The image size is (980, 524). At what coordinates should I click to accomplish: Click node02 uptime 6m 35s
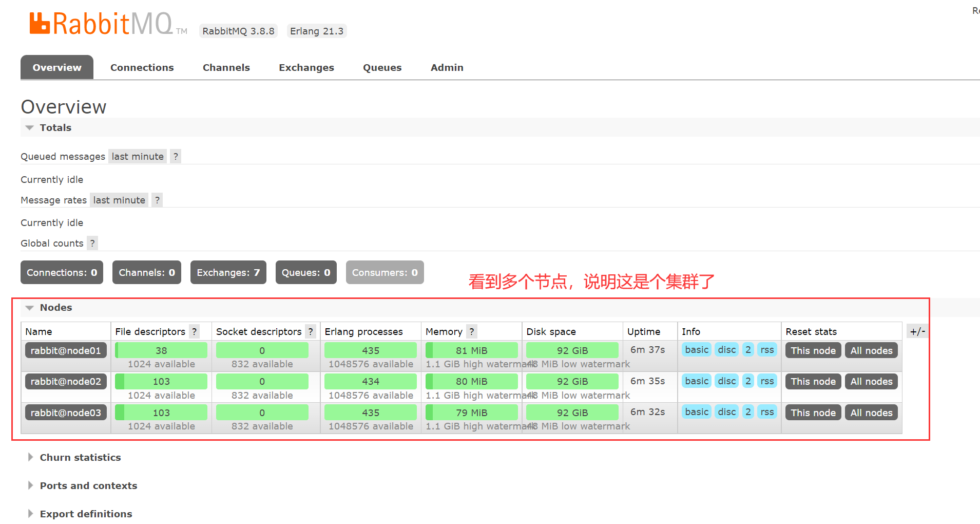647,381
